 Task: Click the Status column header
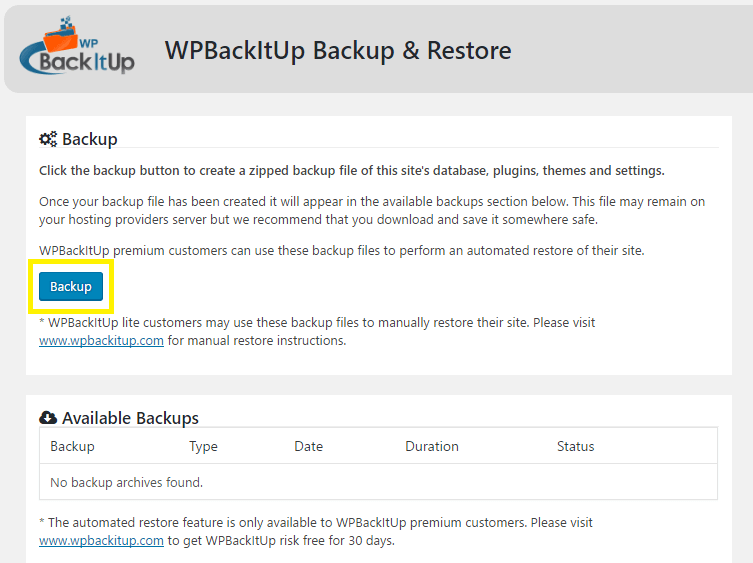coord(575,446)
